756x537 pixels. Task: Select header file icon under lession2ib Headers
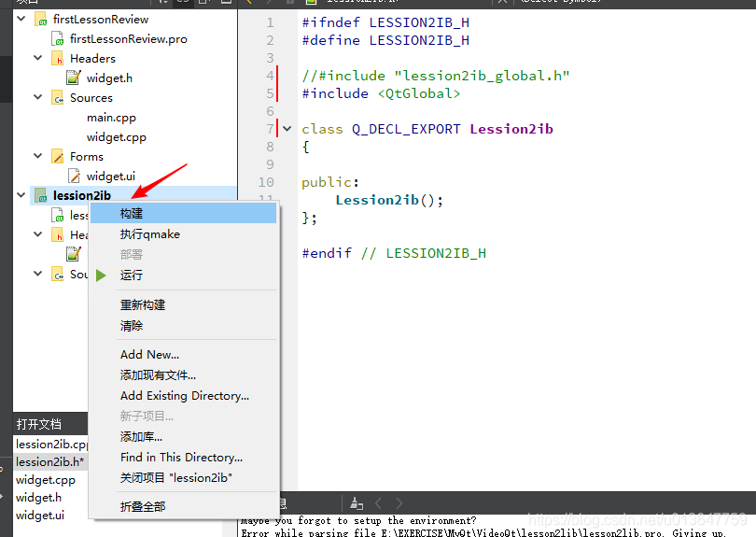[x=74, y=254]
